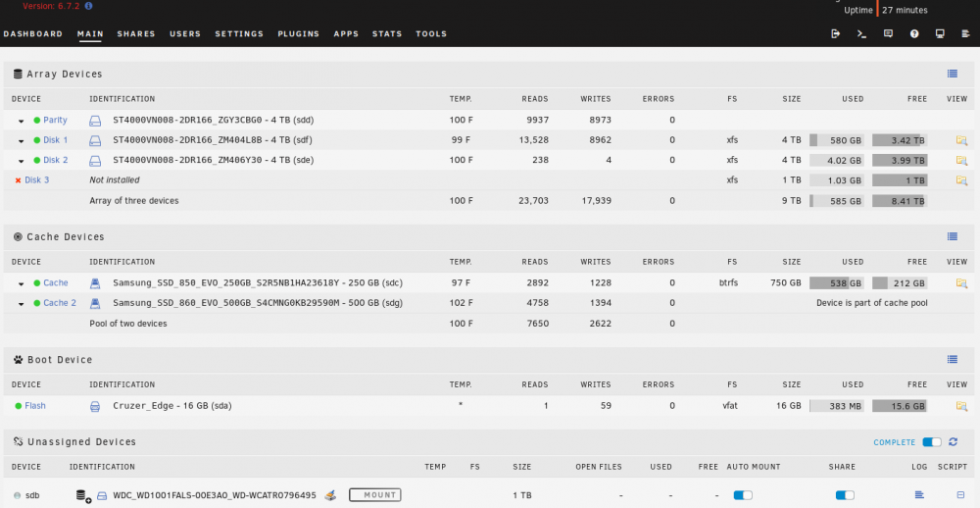Expand the Parity device dropdown arrow

22,121
